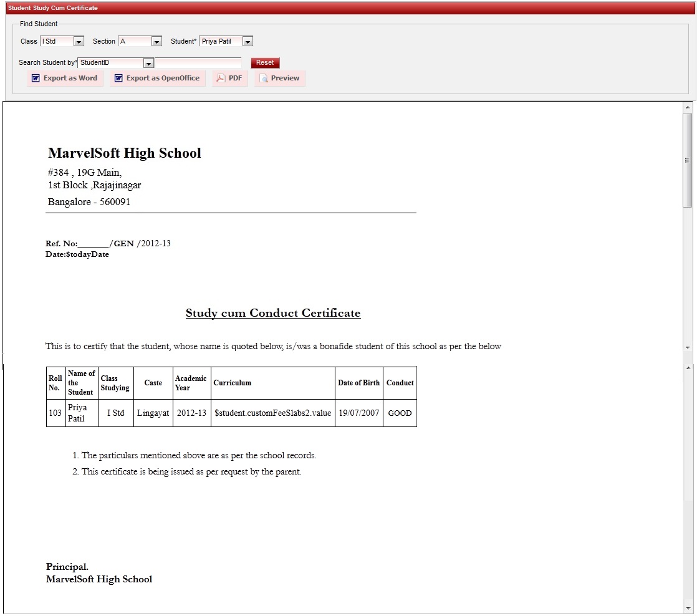Viewport: 697px width, 616px height.
Task: Click the date of birth cell 19/07/2007
Action: tap(358, 413)
